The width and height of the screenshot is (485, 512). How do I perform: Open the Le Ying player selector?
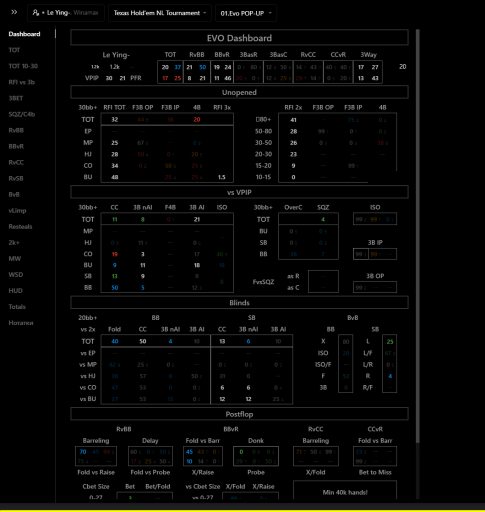tap(66, 13)
